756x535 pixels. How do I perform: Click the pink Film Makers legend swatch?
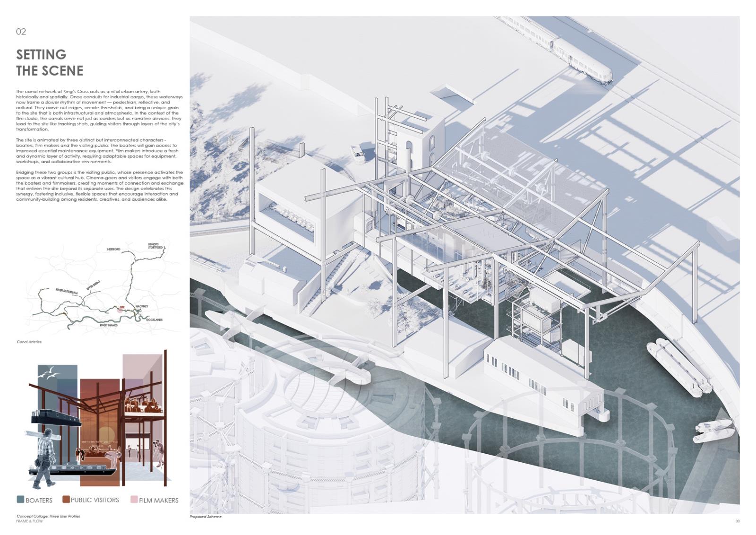coord(134,500)
